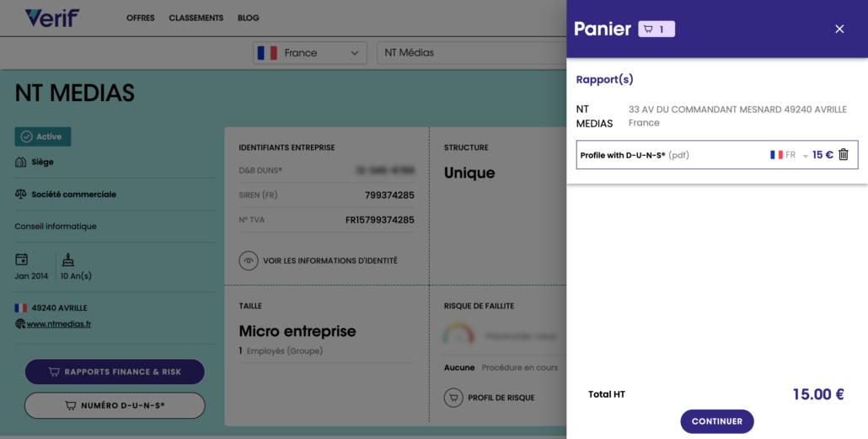868x439 pixels.
Task: Click the NT MEDIAS page title
Action: click(x=75, y=93)
